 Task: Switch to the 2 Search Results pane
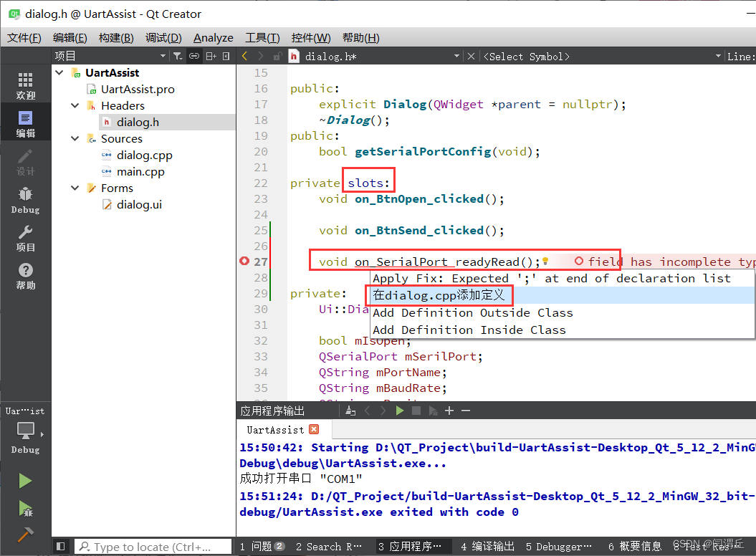329,547
